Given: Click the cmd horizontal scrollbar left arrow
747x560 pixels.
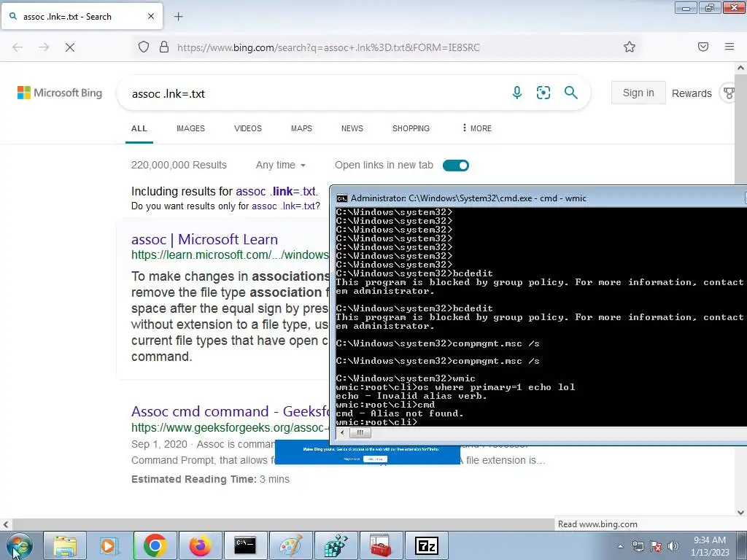Looking at the screenshot, I should click(x=342, y=433).
